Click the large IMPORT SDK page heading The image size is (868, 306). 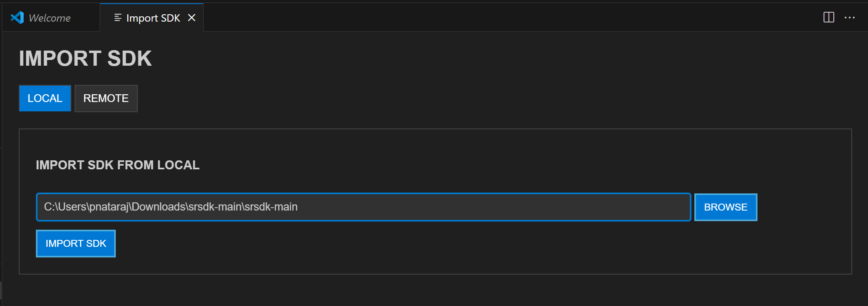point(85,58)
